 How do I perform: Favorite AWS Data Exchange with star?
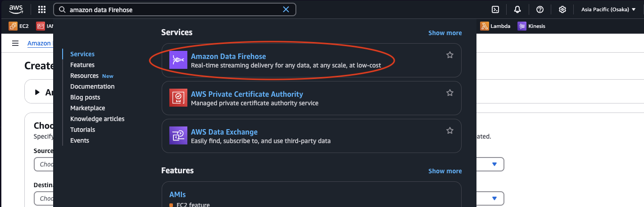point(449,130)
